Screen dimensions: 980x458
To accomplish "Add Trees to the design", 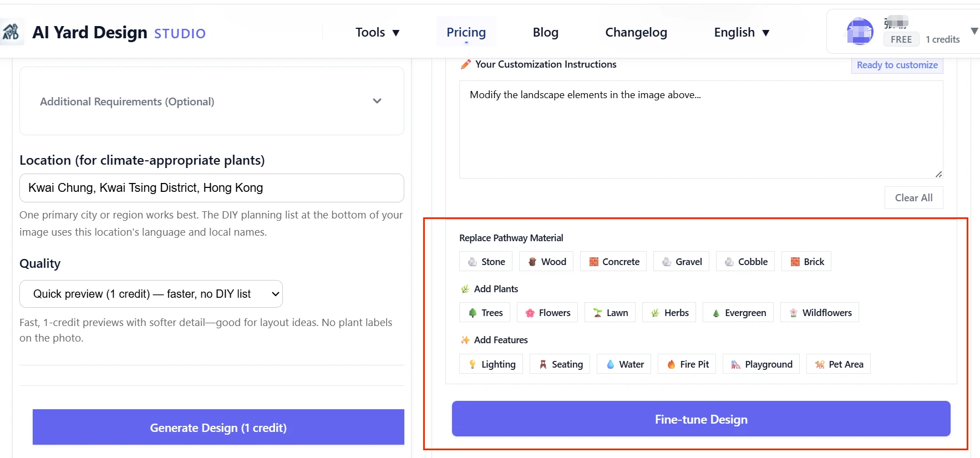I will click(485, 313).
